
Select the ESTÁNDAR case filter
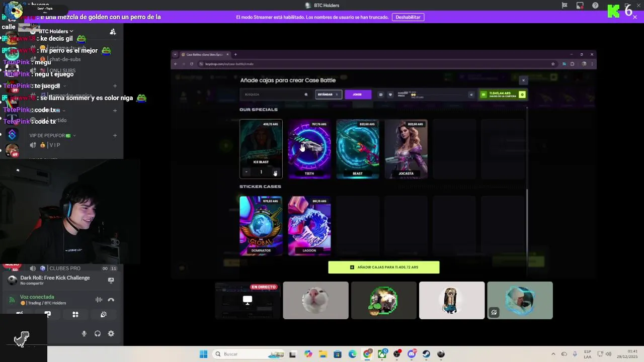coord(329,95)
